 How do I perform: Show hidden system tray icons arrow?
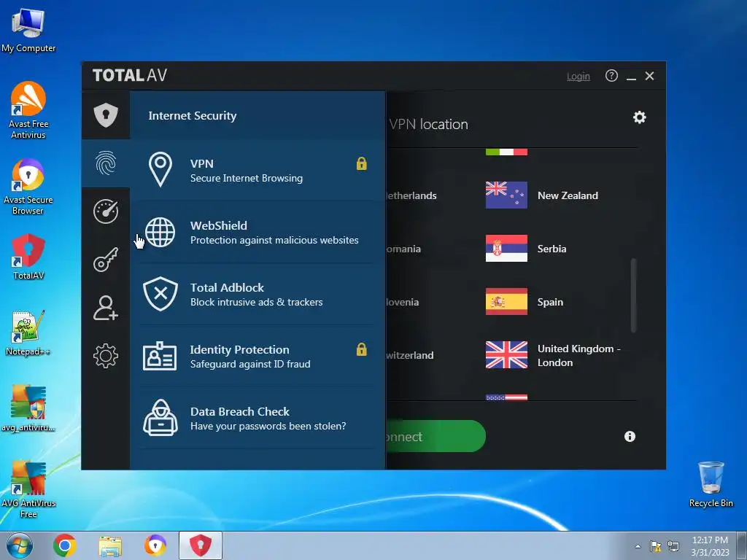pyautogui.click(x=638, y=546)
